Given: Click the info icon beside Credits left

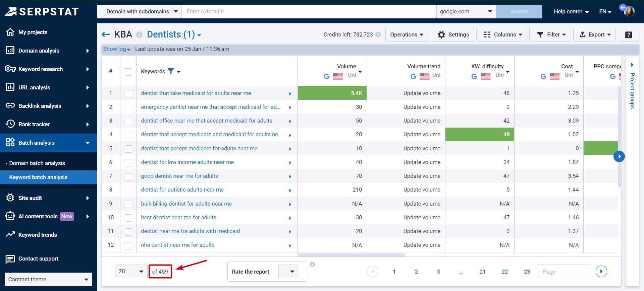Looking at the screenshot, I should coord(378,34).
